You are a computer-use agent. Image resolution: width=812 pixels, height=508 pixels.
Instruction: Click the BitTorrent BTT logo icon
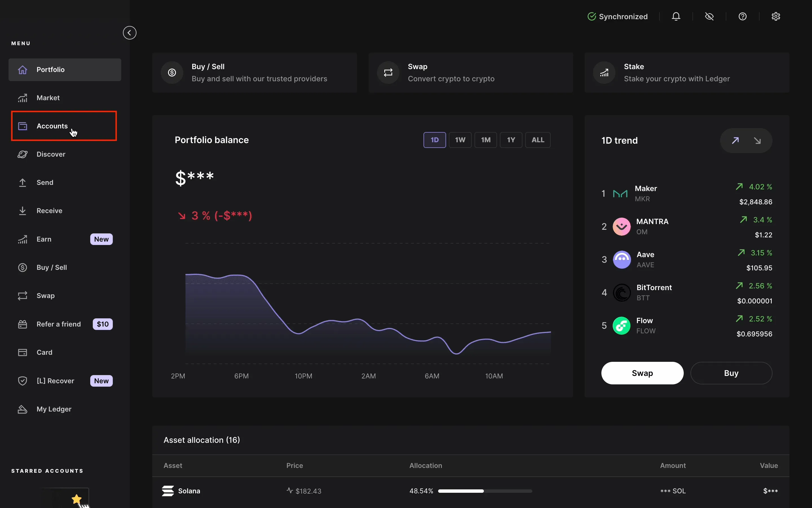(x=622, y=292)
